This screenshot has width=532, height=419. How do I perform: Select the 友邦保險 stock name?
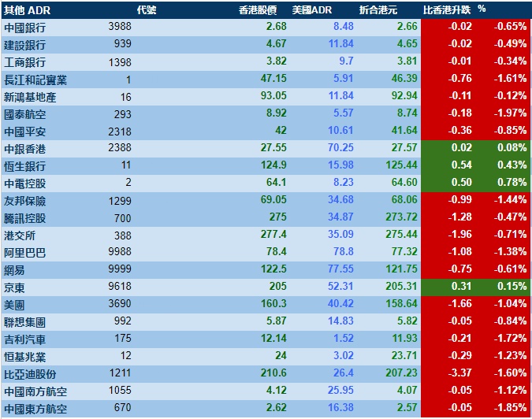click(x=24, y=201)
